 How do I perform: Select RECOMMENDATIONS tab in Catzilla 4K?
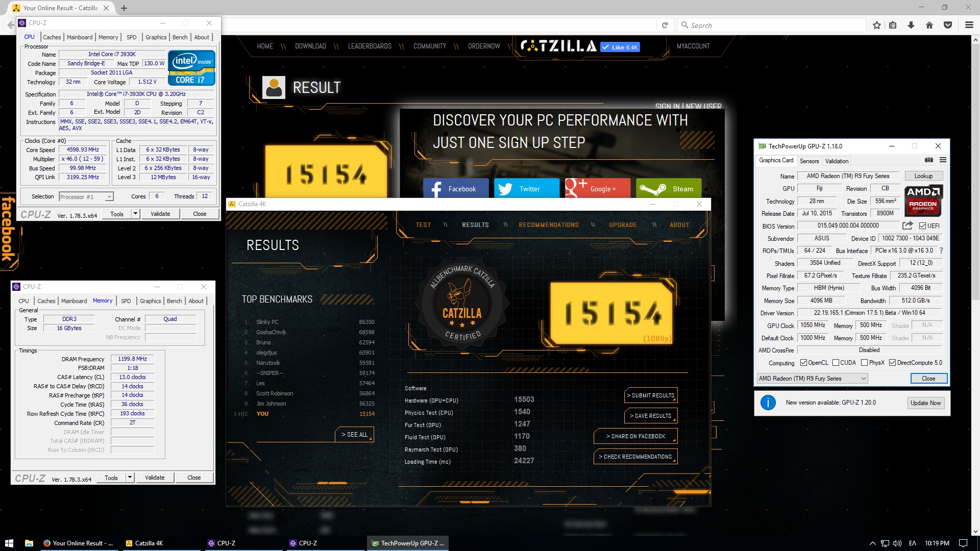pos(549,225)
